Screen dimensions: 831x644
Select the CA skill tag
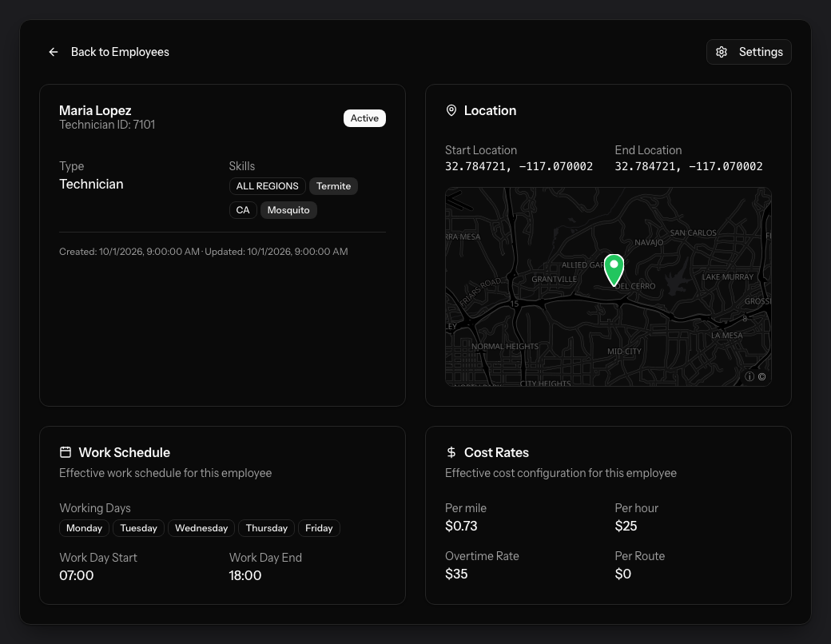[x=243, y=210]
